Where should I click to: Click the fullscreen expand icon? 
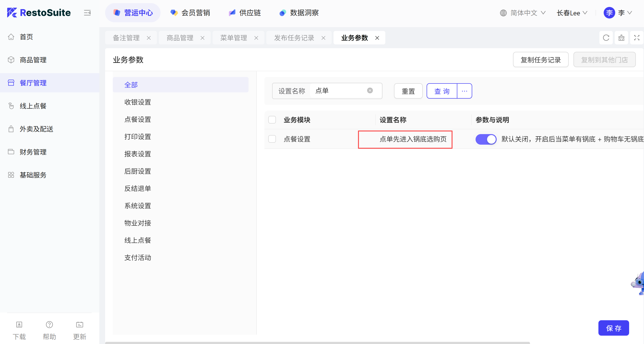point(637,38)
